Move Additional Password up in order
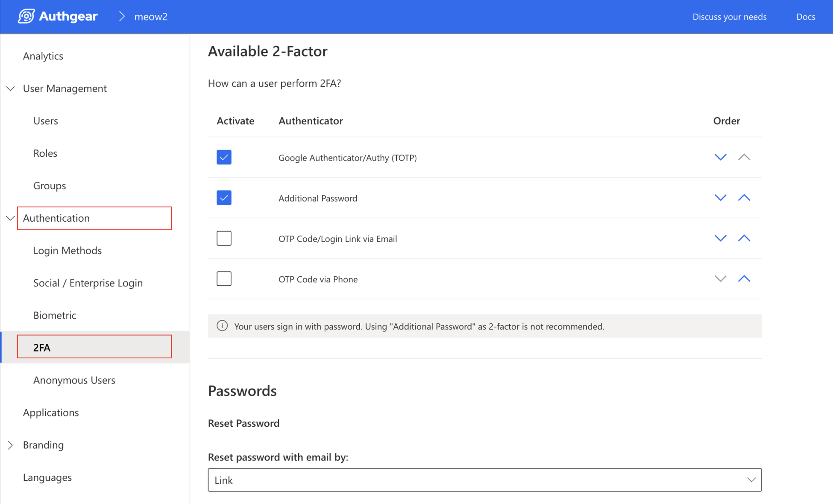This screenshot has height=504, width=833. [744, 198]
